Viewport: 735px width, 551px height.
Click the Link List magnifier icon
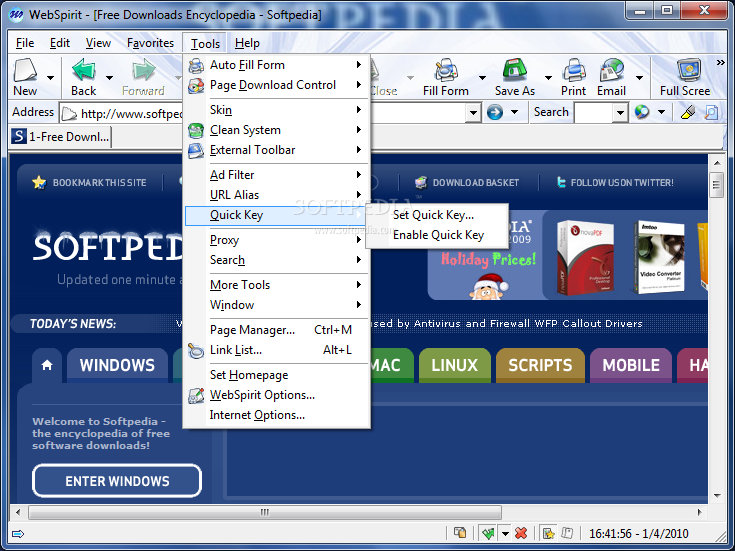coord(196,350)
